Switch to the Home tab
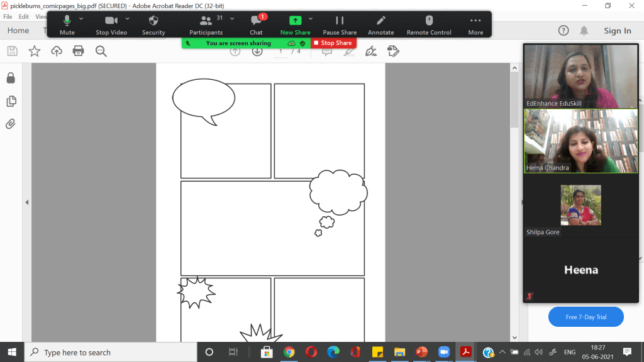644x362 pixels. point(18,31)
